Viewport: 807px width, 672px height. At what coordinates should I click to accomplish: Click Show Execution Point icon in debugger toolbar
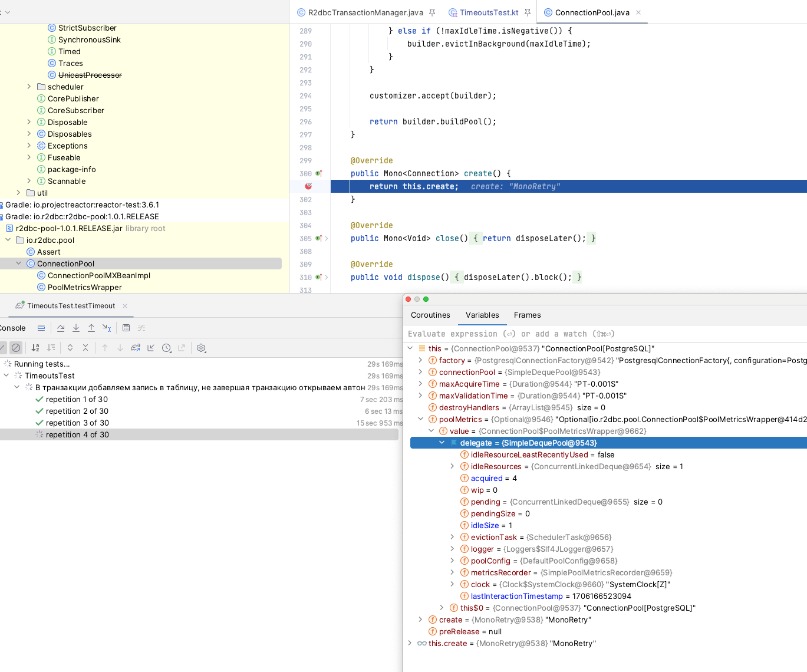point(41,328)
